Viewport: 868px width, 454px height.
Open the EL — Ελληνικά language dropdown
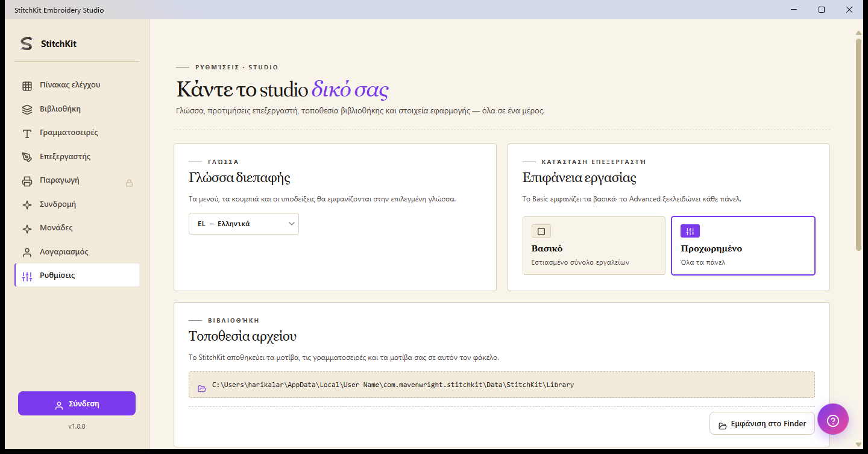click(x=244, y=224)
